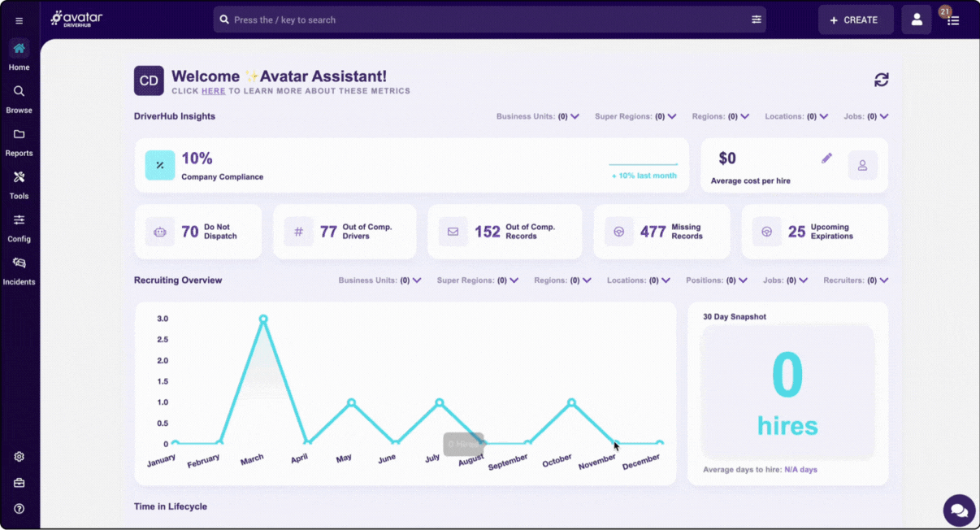Go to Reports in sidebar

[20, 142]
